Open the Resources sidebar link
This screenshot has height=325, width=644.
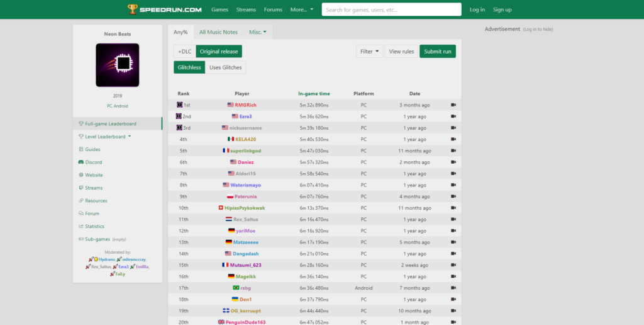[93, 201]
